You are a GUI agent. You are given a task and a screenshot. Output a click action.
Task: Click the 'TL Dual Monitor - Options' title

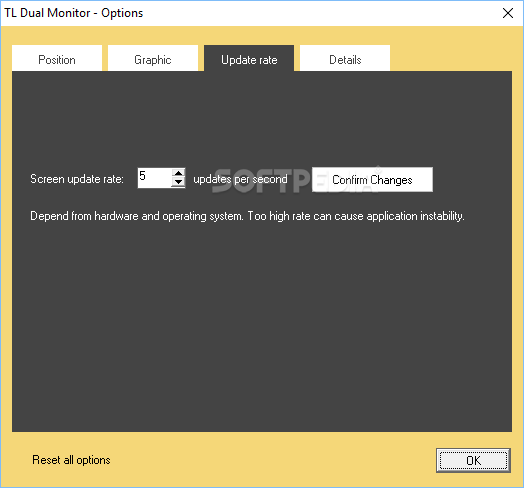pyautogui.click(x=74, y=13)
